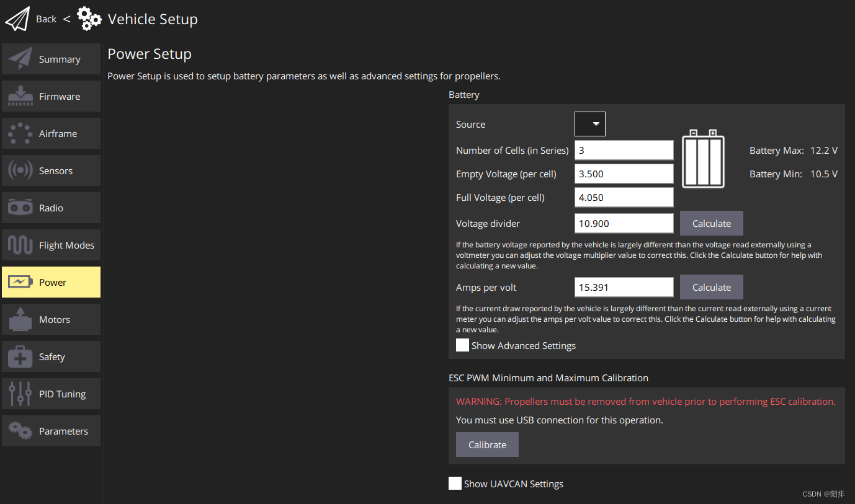
Task: Go to the Motors page
Action: pos(51,319)
